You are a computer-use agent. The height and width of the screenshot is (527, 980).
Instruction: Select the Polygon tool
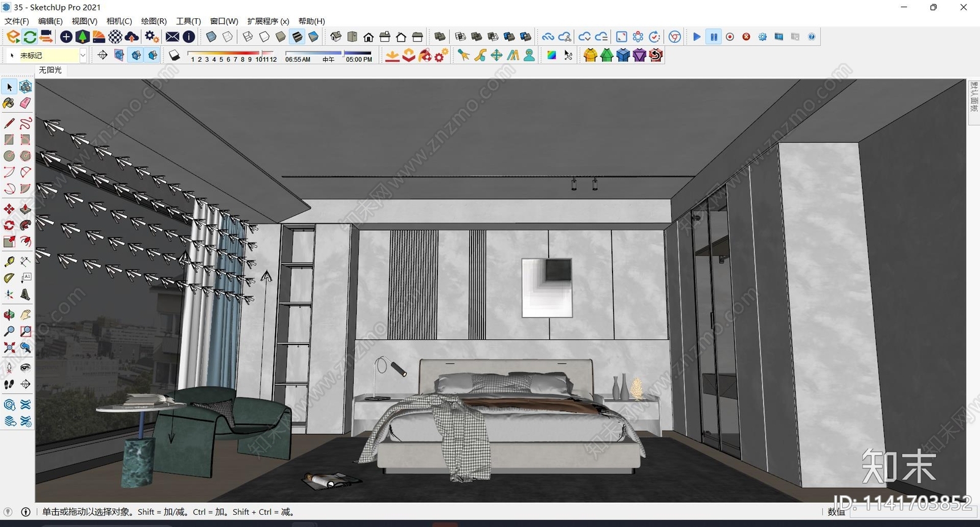pyautogui.click(x=25, y=155)
